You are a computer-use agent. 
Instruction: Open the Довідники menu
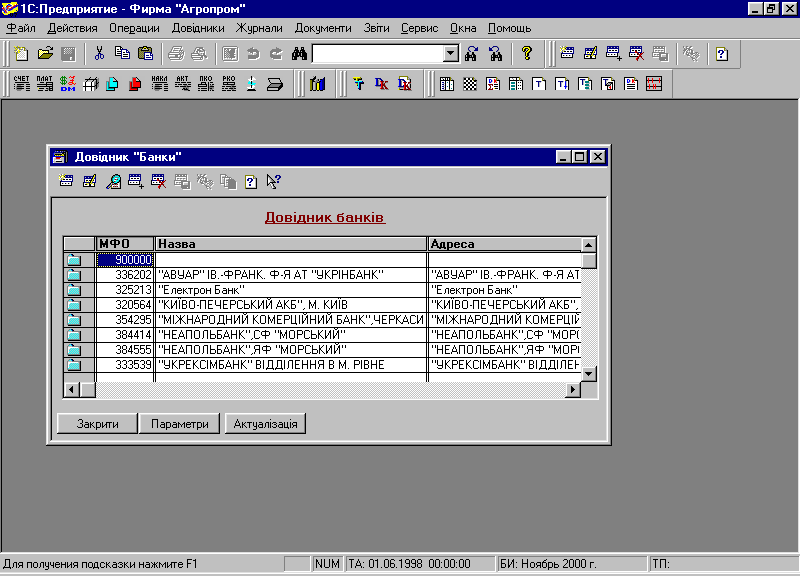coord(198,28)
